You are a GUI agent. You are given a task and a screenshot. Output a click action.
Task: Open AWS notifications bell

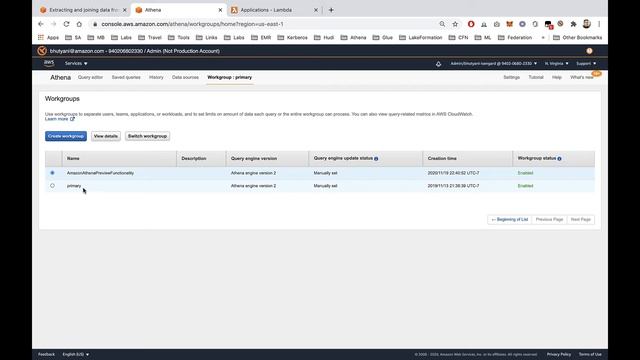tap(438, 64)
